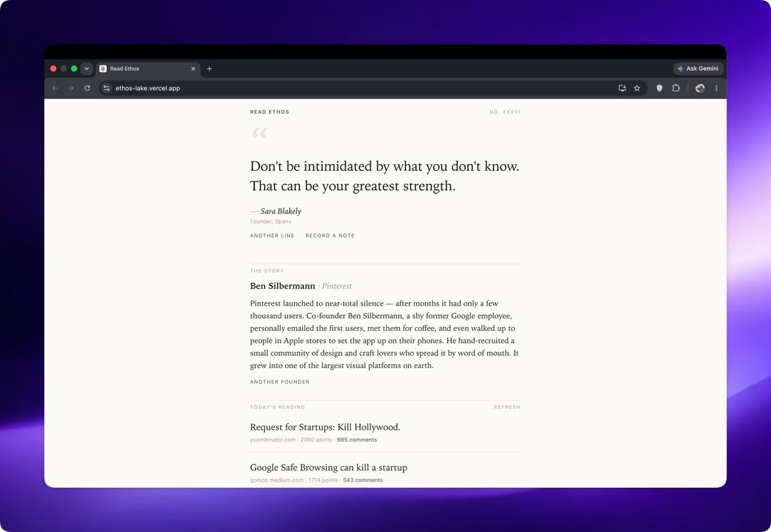771x532 pixels.
Task: Click the 'Founder, Spanx' subtitle
Action: click(270, 222)
